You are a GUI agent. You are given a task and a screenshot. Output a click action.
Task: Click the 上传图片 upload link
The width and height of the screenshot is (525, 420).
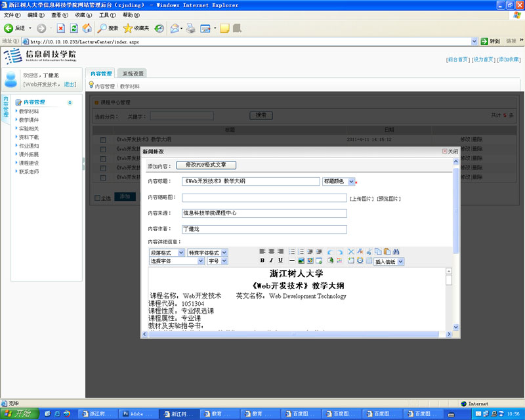click(362, 198)
